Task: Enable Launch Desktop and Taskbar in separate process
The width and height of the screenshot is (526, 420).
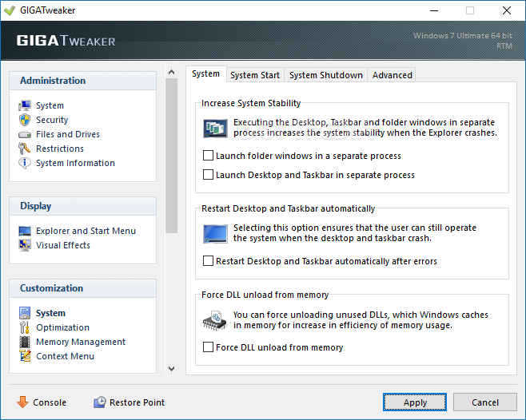Action: click(x=208, y=175)
